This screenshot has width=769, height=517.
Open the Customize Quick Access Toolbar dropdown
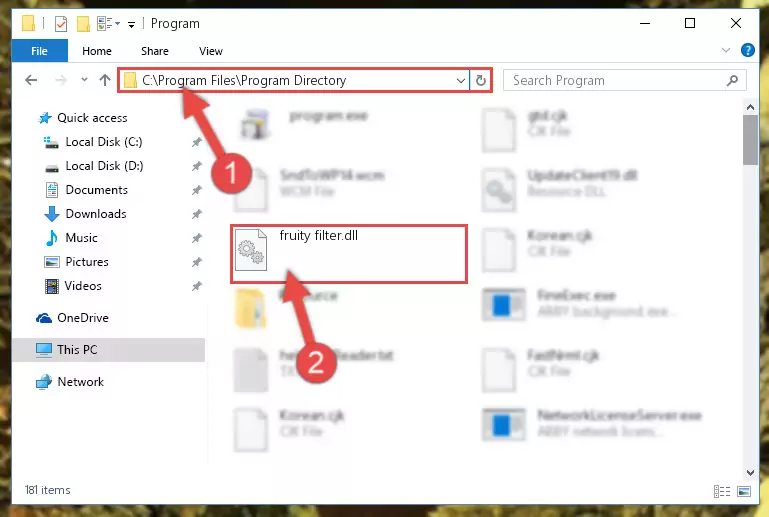(x=131, y=25)
